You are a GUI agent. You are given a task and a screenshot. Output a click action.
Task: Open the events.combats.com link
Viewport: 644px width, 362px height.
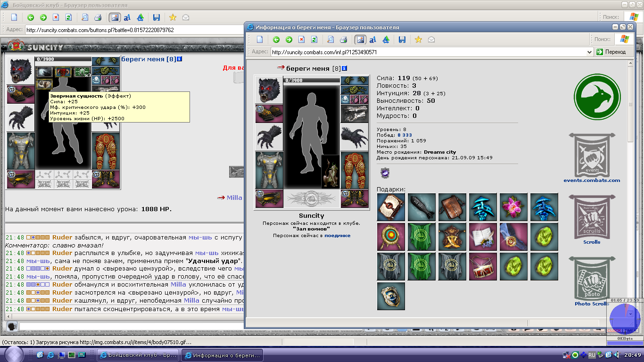pos(592,180)
